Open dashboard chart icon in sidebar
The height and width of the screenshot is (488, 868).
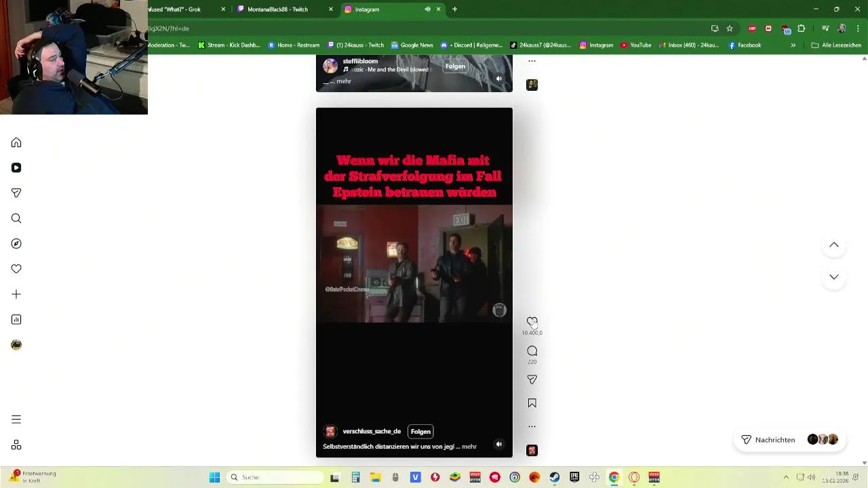point(16,319)
